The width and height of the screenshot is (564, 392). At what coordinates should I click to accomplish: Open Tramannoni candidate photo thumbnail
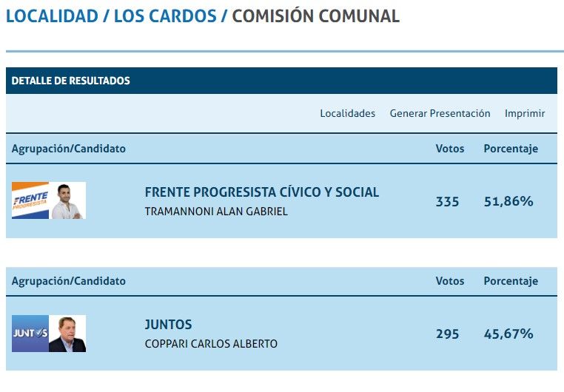pyautogui.click(x=68, y=200)
